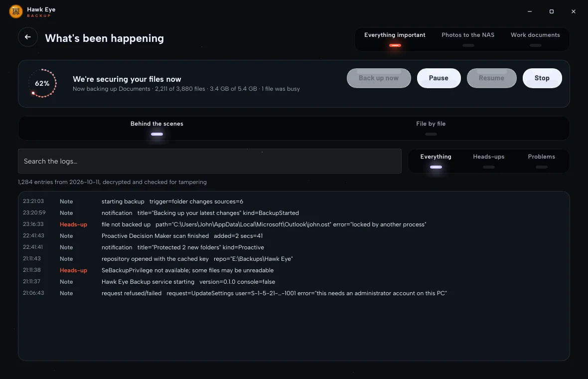Click 'We're securing your files now' heading

(127, 79)
